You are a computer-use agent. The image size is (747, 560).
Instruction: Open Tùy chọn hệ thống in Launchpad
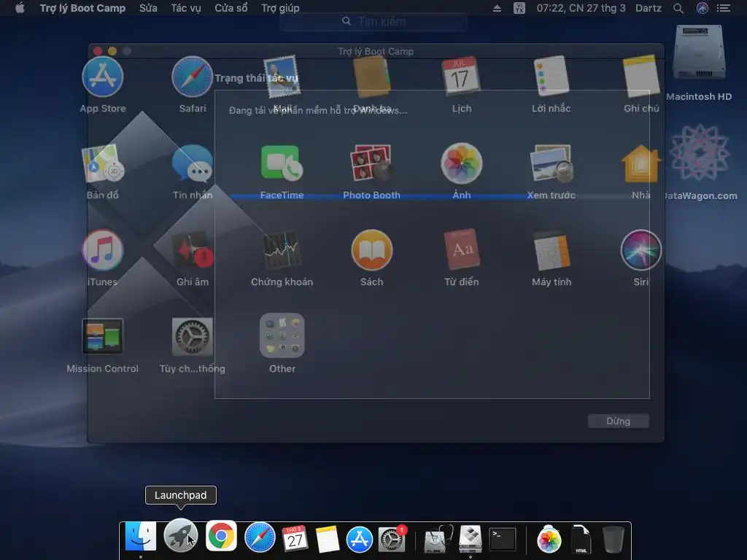click(x=192, y=337)
